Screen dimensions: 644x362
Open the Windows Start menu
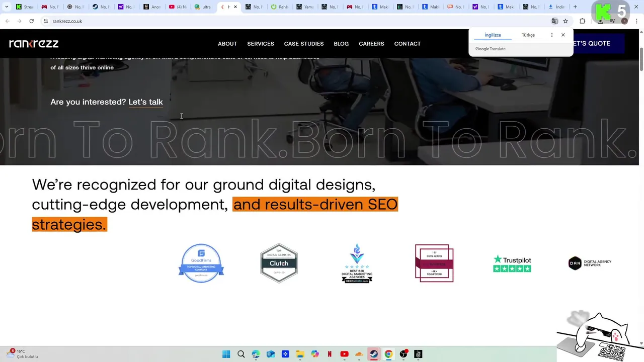pyautogui.click(x=226, y=354)
